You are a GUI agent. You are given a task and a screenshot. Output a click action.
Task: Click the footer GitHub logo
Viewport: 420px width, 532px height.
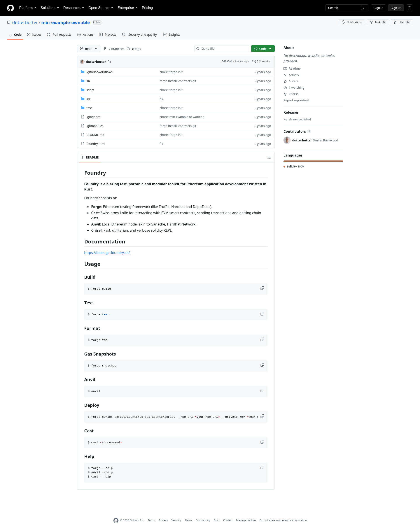coord(116,520)
